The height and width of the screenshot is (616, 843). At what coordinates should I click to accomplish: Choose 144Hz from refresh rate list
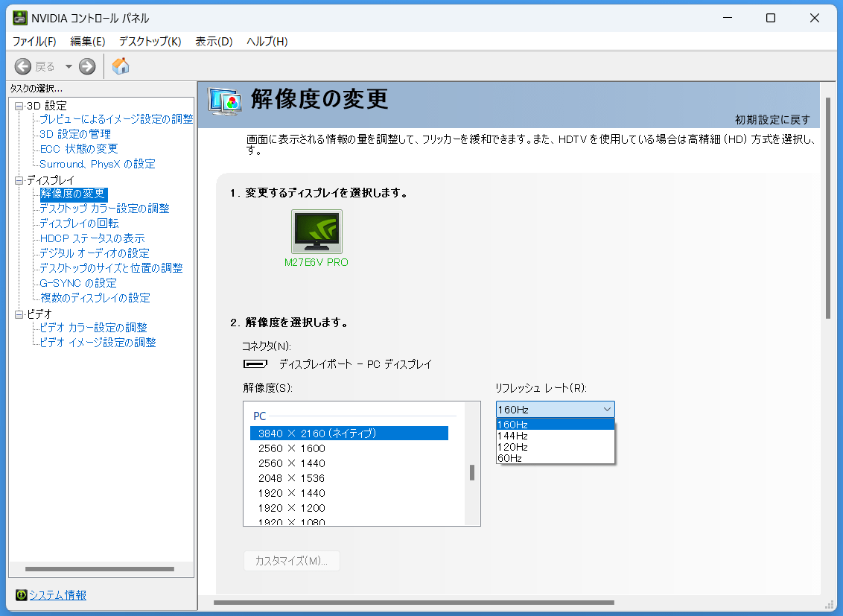pyautogui.click(x=512, y=436)
